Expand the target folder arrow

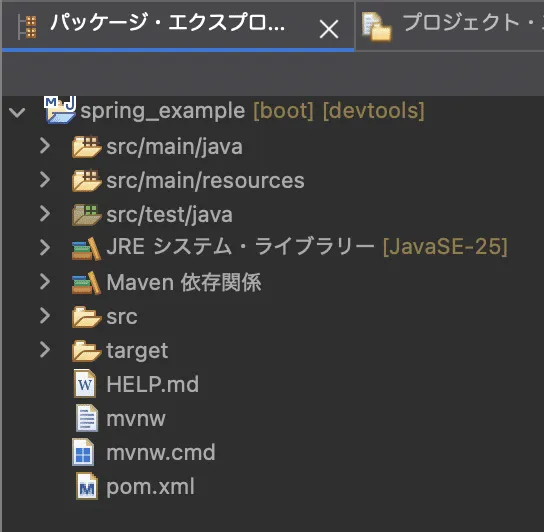[45, 349]
